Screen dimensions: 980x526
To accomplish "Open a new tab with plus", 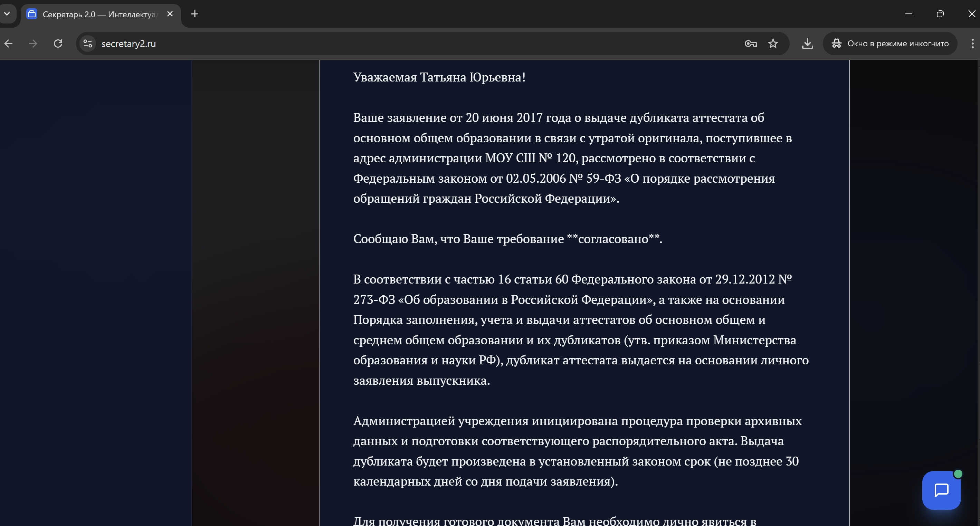I will (x=195, y=14).
